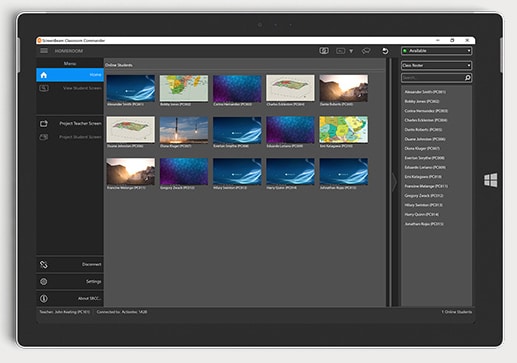This screenshot has height=363, width=517.
Task: Select Charles Eccleston (PC004) in roster list
Action: (x=426, y=120)
